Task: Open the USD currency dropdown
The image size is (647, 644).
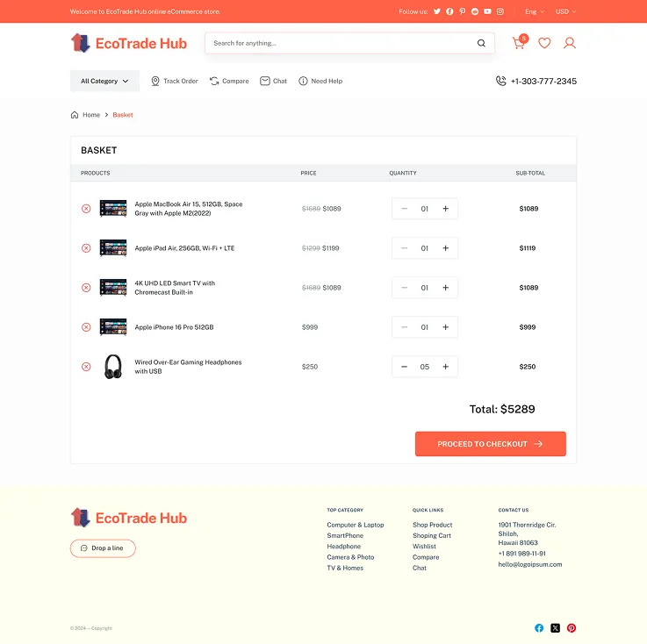Action: (x=566, y=11)
